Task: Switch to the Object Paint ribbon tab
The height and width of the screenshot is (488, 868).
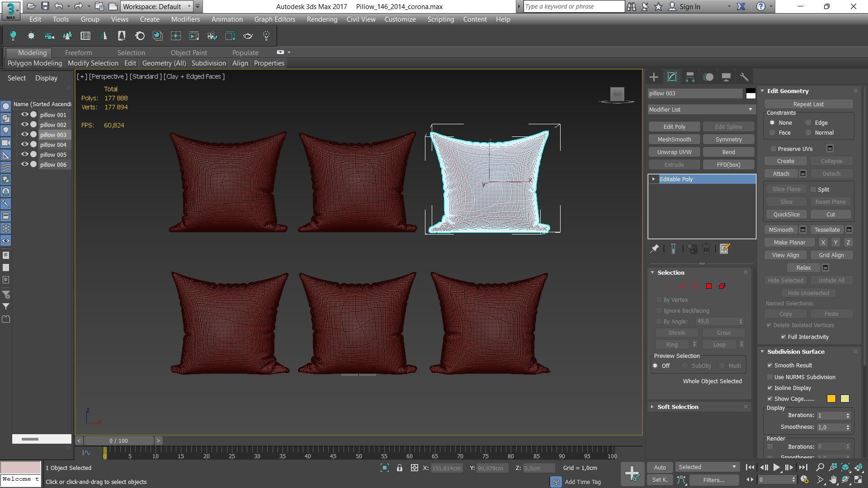Action: [x=189, y=53]
